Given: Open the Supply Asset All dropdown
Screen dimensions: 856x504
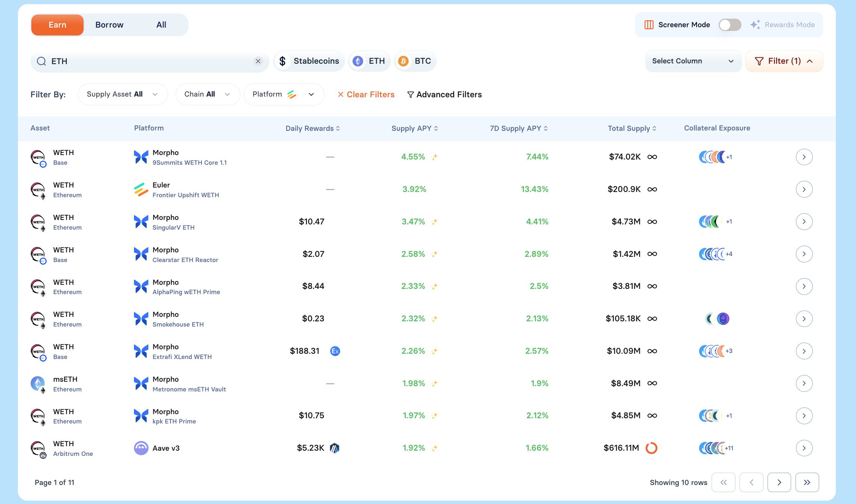Looking at the screenshot, I should [122, 94].
